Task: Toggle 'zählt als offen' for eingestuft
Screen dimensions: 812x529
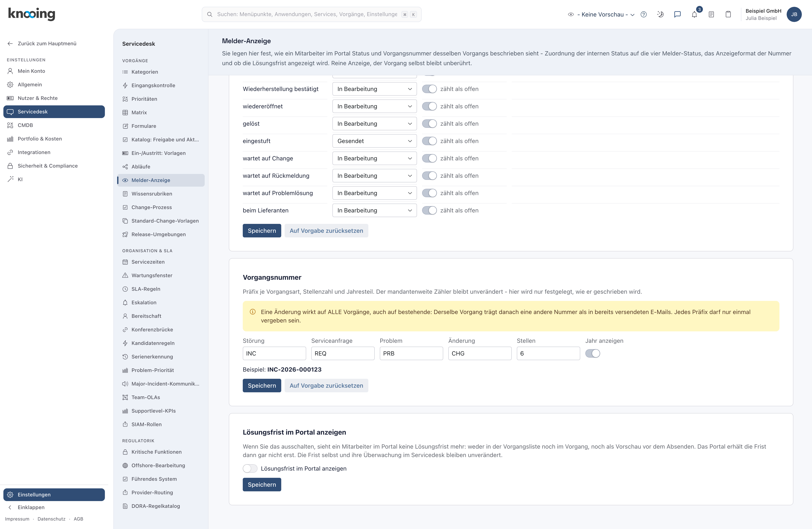Action: click(x=429, y=141)
